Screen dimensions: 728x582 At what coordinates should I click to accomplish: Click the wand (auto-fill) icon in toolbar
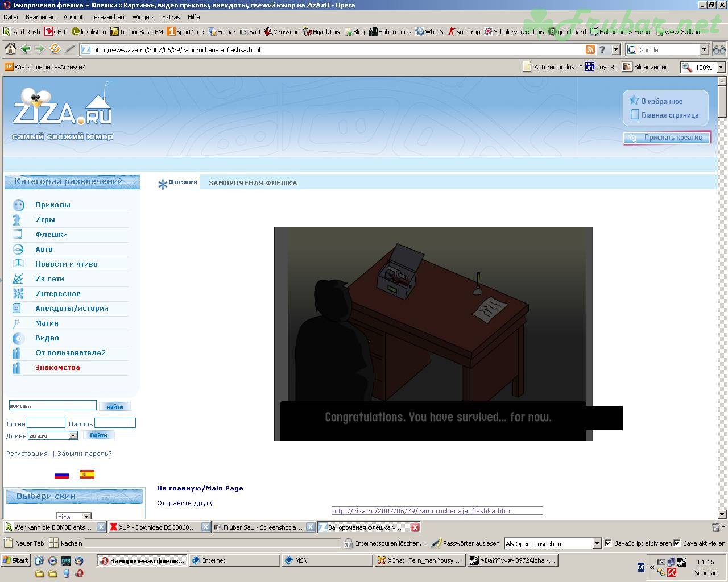(70, 49)
